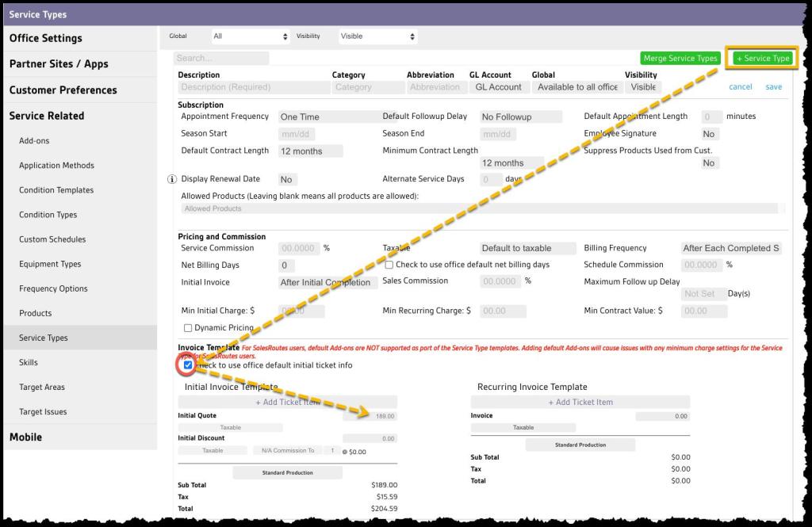Click the green + Service Type button

(762, 59)
